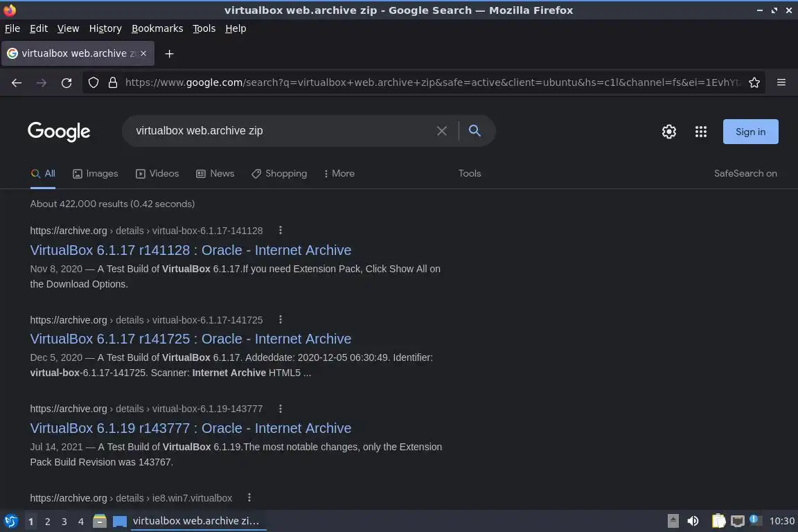798x532 pixels.
Task: Open options for ie8.win7.virtualbox result
Action: click(249, 497)
